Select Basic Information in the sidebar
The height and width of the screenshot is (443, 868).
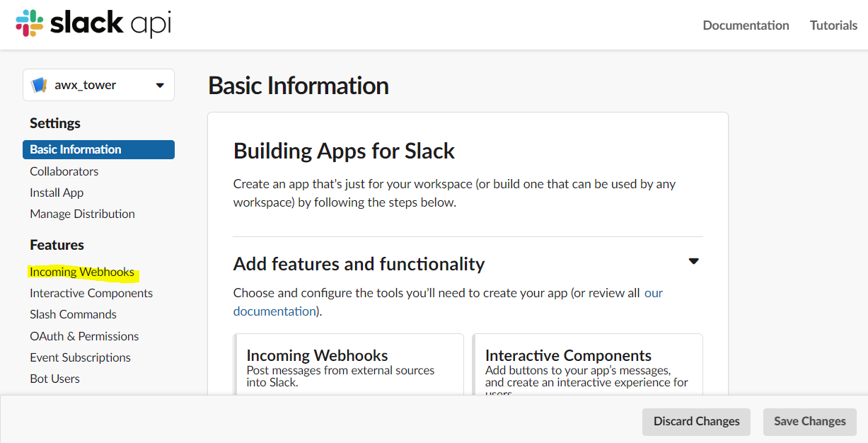[x=98, y=149]
